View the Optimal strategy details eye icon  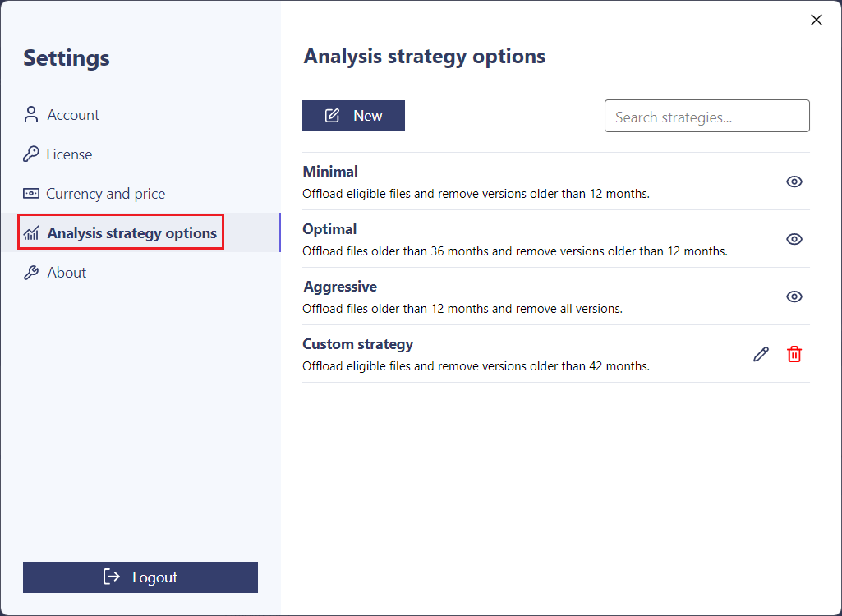tap(794, 239)
